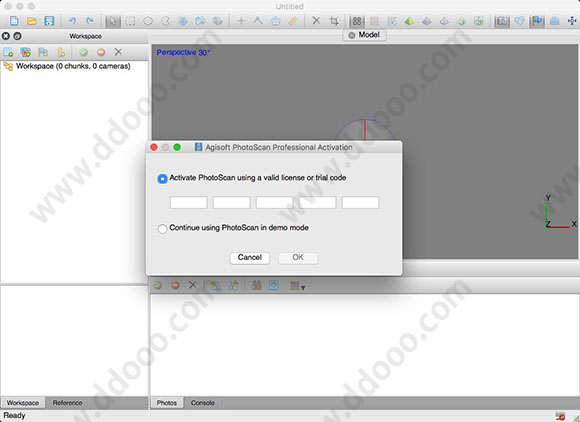The height and width of the screenshot is (422, 580).
Task: Click Rotate Left icon in Photos toolbar
Action: [233, 285]
